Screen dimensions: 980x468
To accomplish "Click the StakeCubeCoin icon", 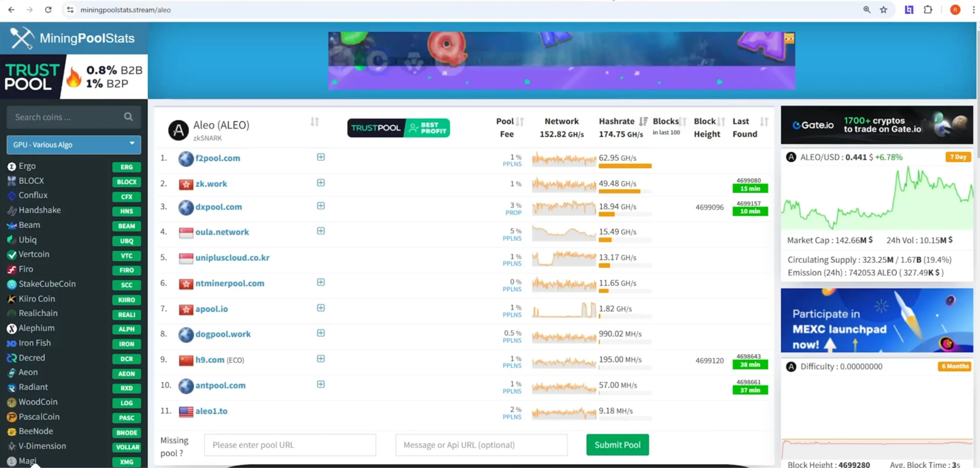I will tap(12, 284).
